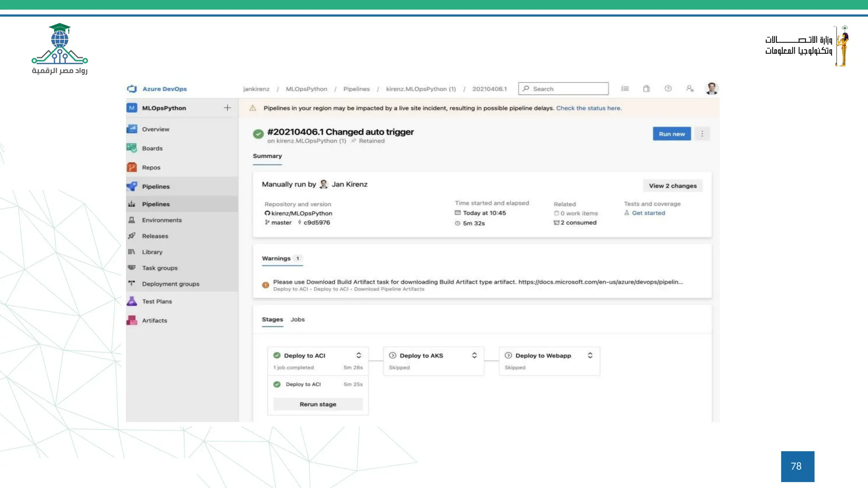This screenshot has height=488, width=868.
Task: Click the 'Check the status here' link
Action: click(589, 108)
